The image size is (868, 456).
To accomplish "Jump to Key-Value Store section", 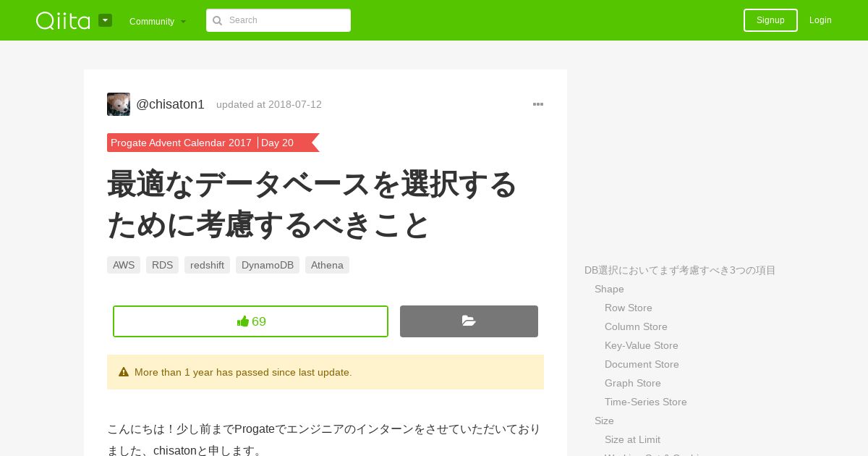I will [x=642, y=345].
